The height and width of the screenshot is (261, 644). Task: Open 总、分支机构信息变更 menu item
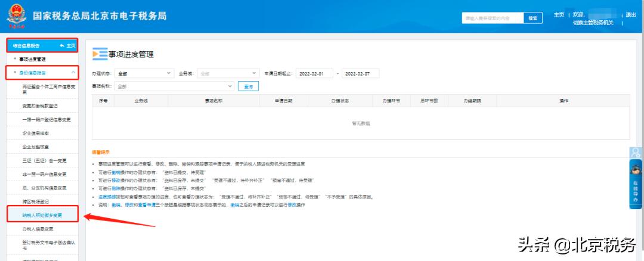(44, 188)
